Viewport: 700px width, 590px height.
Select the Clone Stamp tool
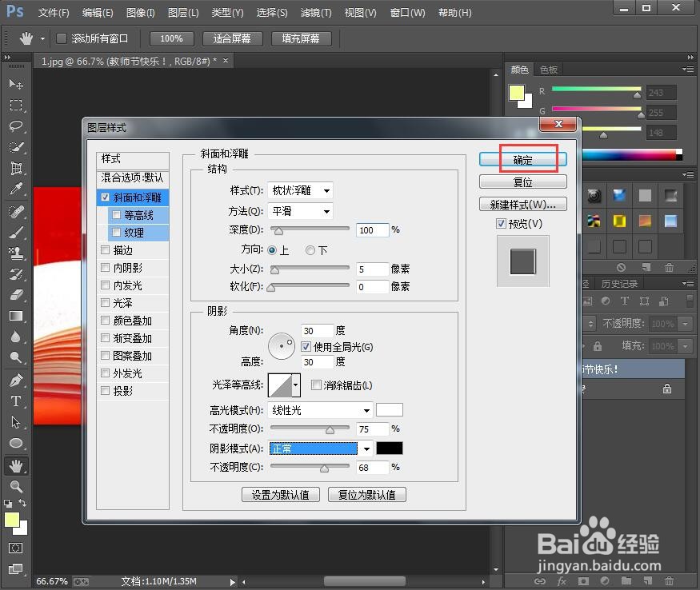pyautogui.click(x=16, y=253)
